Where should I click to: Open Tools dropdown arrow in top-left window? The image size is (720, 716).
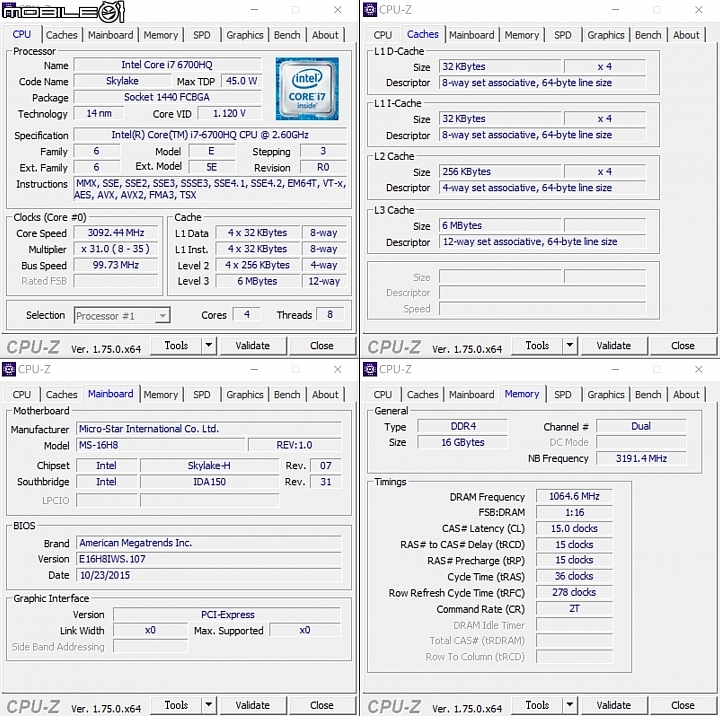pos(208,345)
